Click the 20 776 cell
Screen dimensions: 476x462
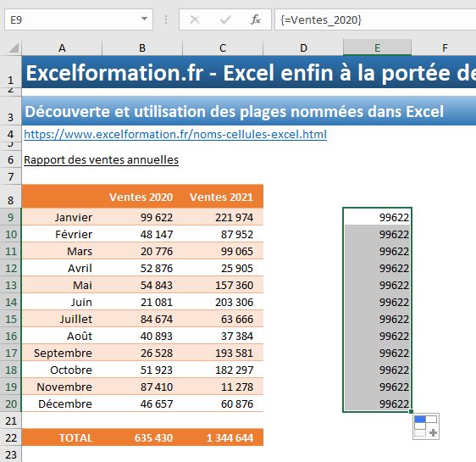point(142,251)
